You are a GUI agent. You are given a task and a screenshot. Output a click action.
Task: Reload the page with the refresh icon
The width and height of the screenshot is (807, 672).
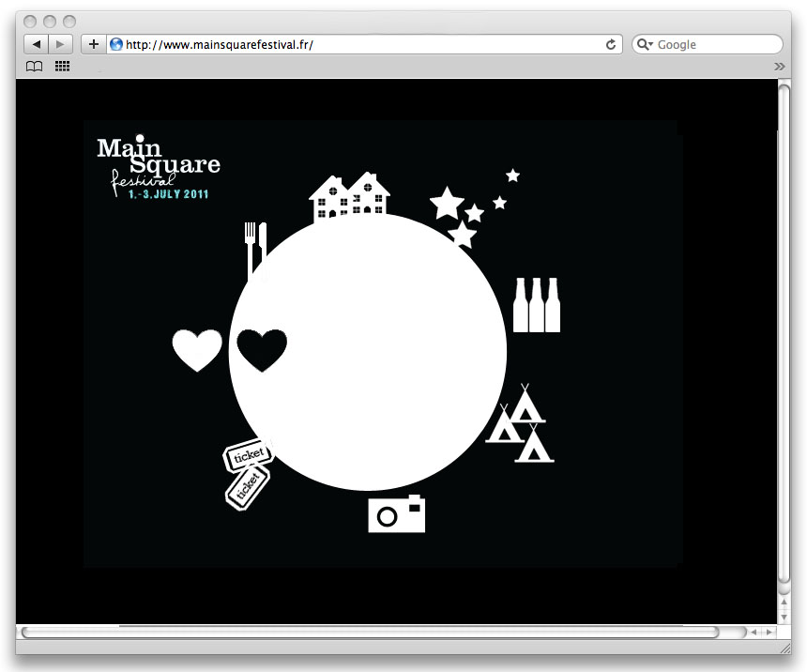[611, 45]
